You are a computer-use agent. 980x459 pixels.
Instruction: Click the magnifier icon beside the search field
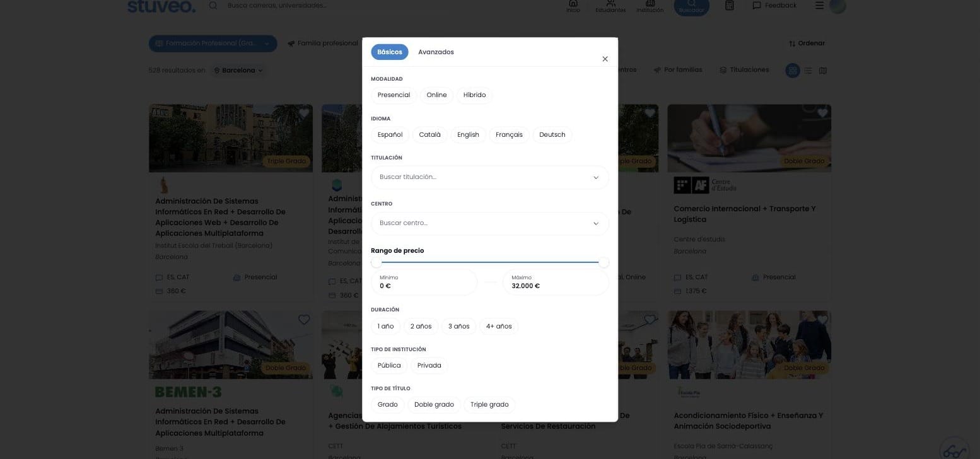click(x=213, y=6)
